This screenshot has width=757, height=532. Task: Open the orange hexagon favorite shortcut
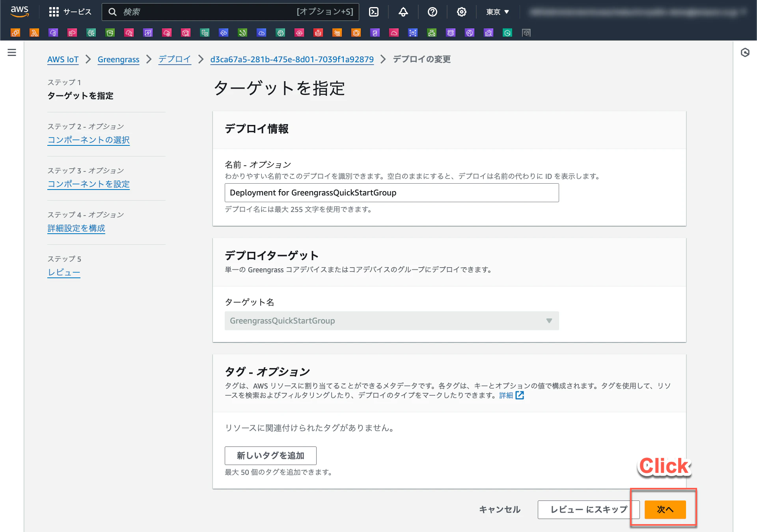pos(356,33)
